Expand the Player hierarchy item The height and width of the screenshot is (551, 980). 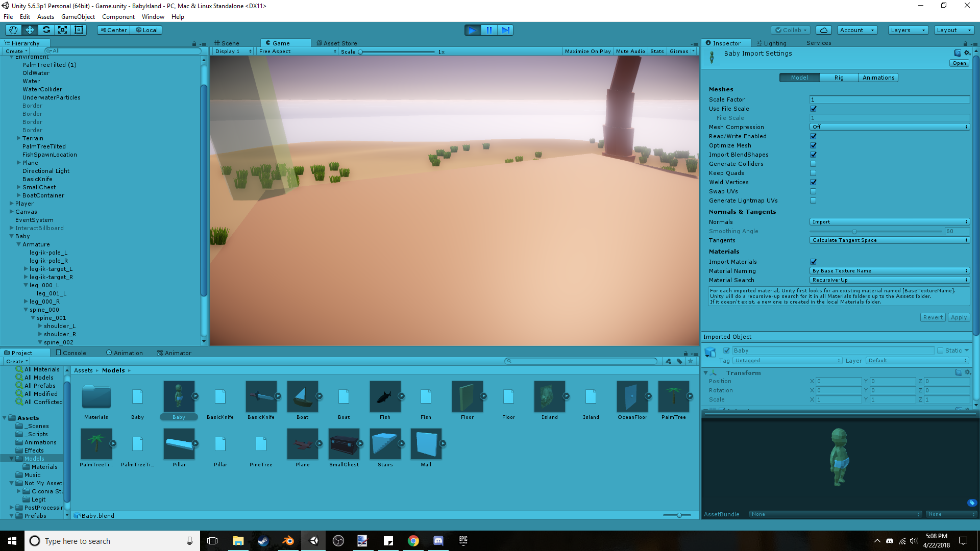pos(12,204)
